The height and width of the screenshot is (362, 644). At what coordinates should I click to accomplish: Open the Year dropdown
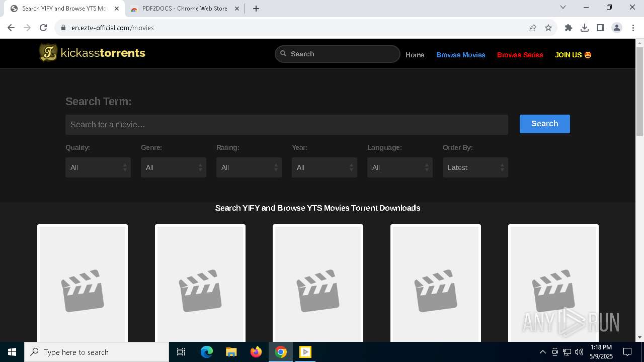(325, 167)
